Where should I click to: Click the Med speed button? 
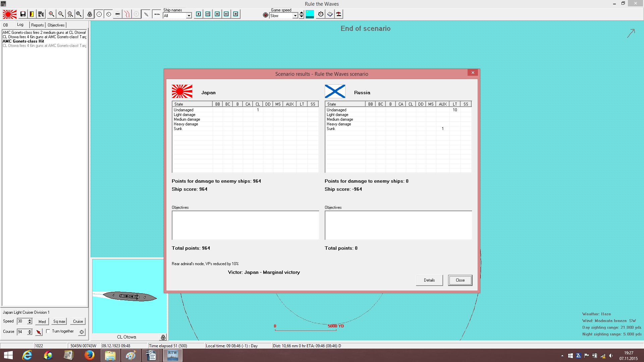[42, 321]
